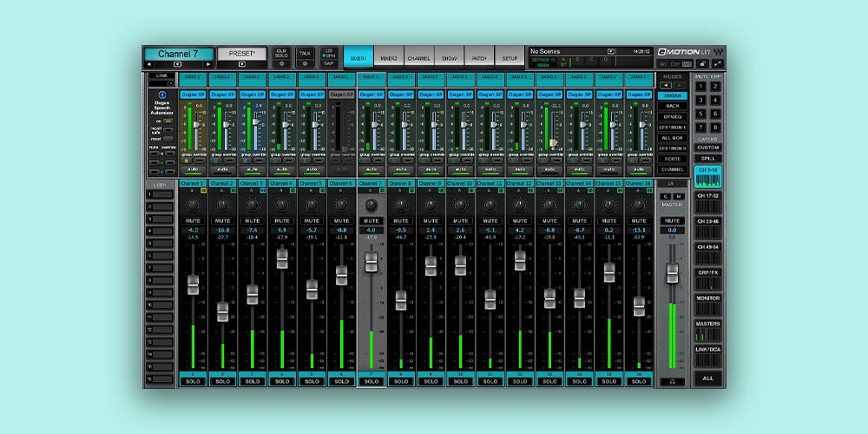
Task: Show the on-screen keyboard icon
Action: point(687,64)
